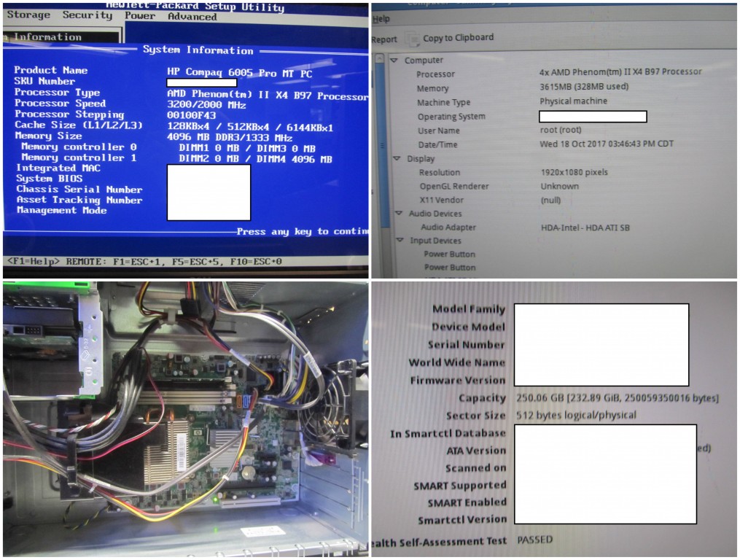Click the value "3615MB (328MB used)"
Viewport: 740px width, 560px height.
point(584,87)
